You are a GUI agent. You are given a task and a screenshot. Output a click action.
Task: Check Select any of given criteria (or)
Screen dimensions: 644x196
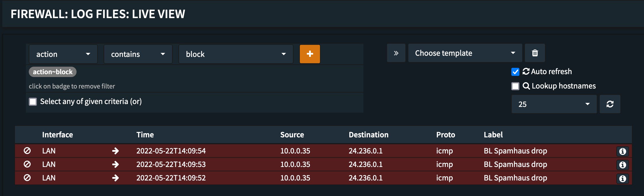coord(33,102)
